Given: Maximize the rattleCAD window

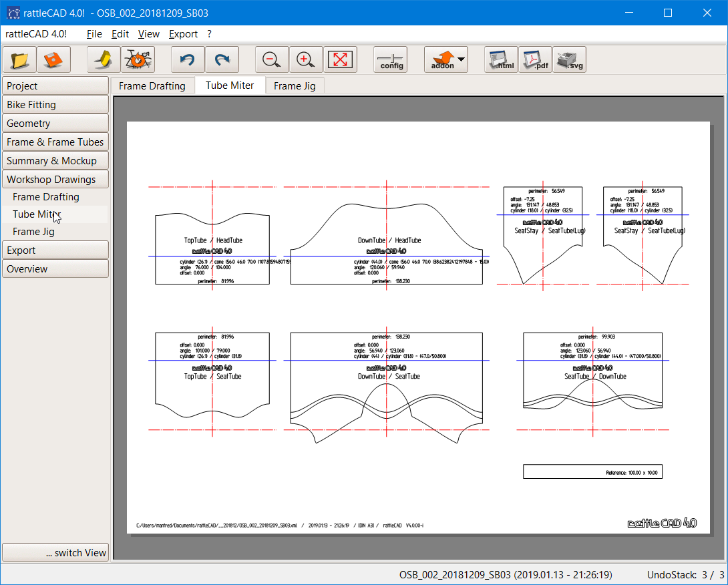Looking at the screenshot, I should pyautogui.click(x=668, y=13).
